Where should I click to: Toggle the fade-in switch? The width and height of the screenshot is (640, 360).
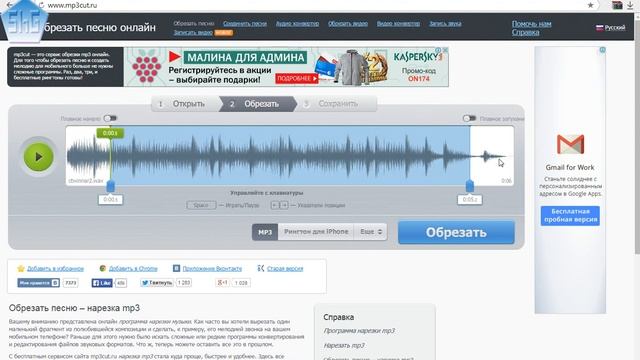[110, 118]
